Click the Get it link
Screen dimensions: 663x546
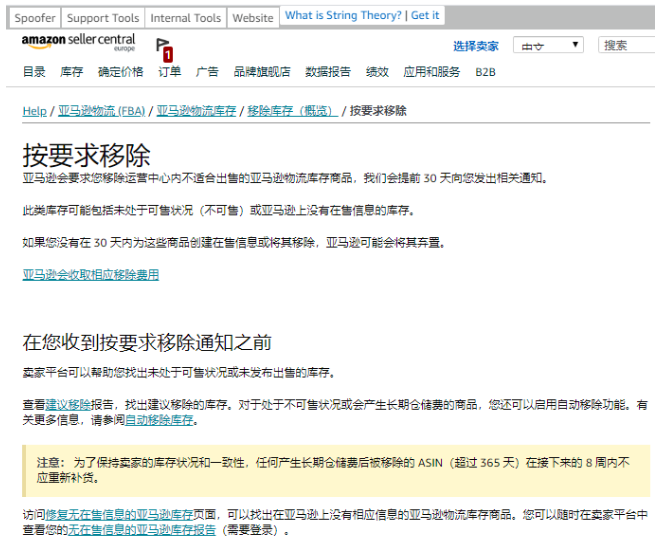click(425, 15)
